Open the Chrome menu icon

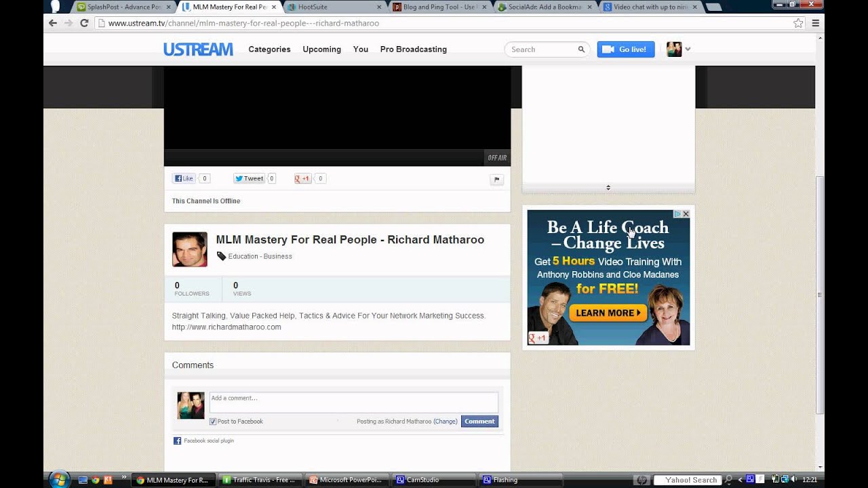(x=815, y=23)
